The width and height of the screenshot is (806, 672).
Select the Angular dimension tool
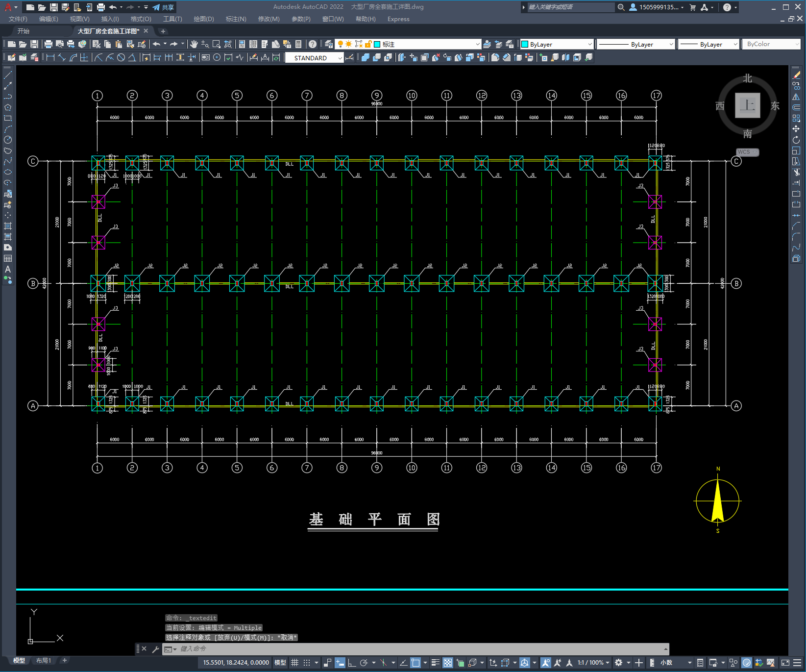[x=132, y=57]
